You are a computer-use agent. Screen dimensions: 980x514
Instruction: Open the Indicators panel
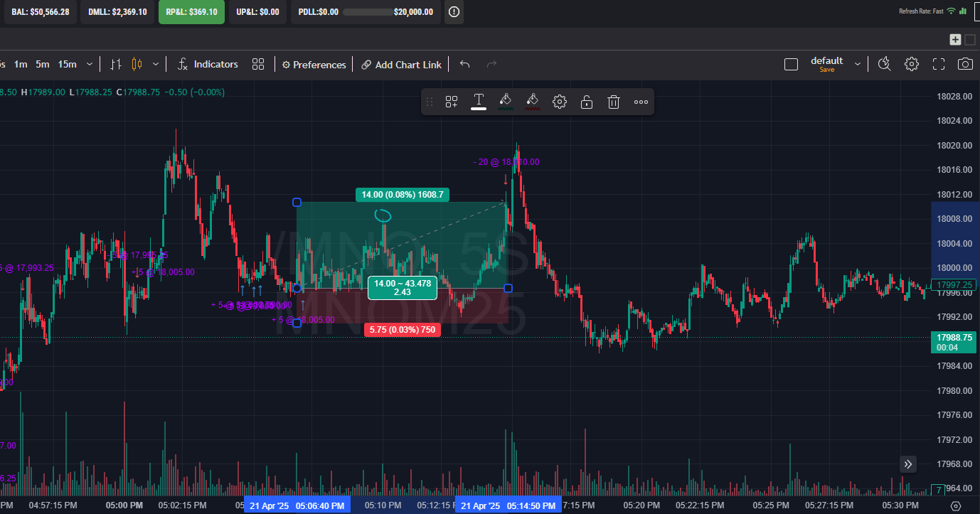click(208, 65)
